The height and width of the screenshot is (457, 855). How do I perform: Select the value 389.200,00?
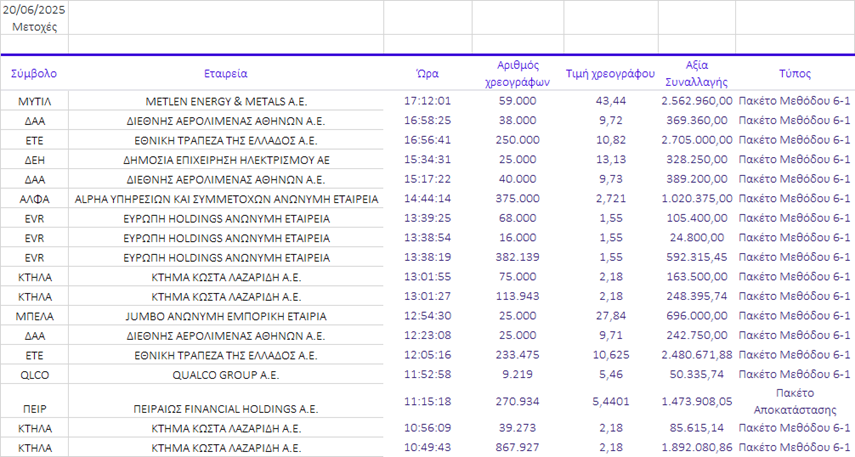697,179
